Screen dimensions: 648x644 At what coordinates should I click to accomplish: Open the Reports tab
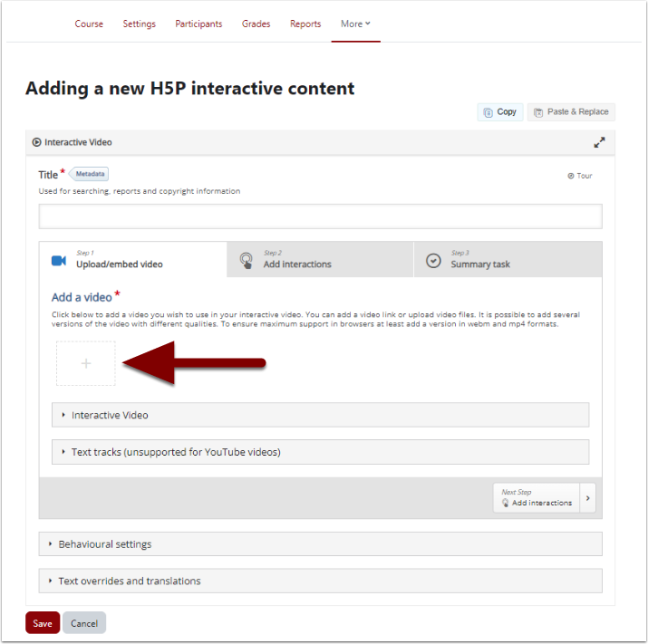tap(305, 24)
